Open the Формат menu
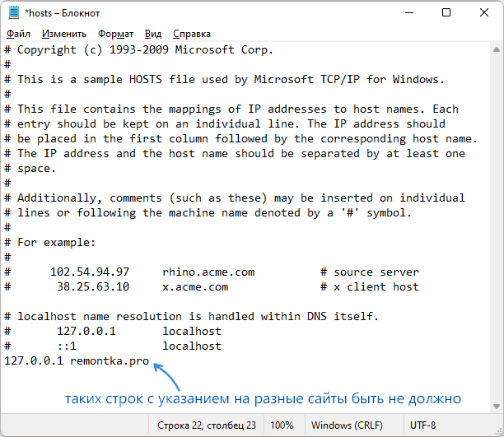Screen dimensions: 504x437 (116, 34)
